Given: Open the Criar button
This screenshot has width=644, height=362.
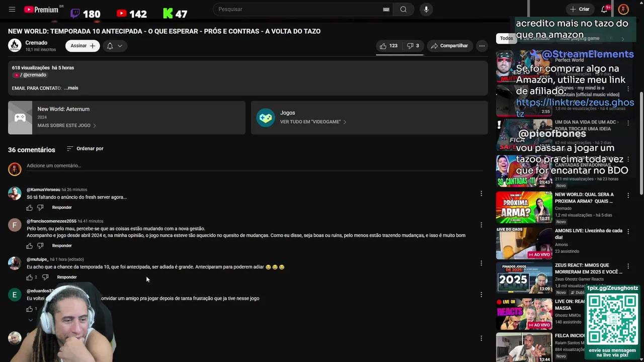Looking at the screenshot, I should [x=580, y=9].
